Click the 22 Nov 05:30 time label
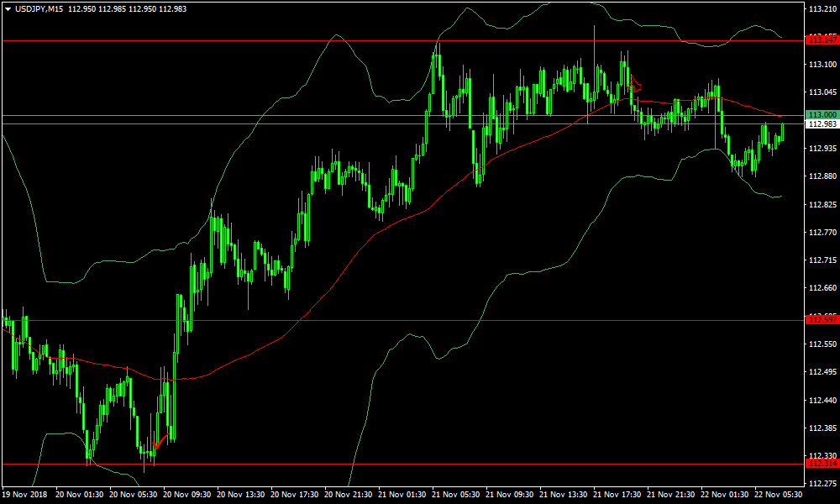Screen dimensions: 840x504 [779, 495]
